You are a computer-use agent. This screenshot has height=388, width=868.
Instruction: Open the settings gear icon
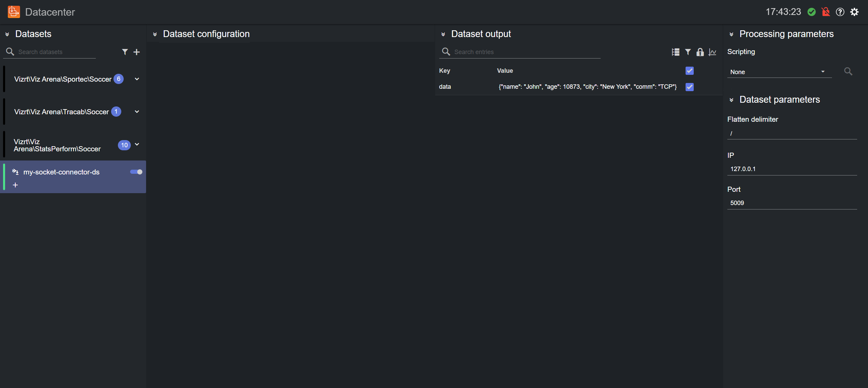tap(854, 12)
